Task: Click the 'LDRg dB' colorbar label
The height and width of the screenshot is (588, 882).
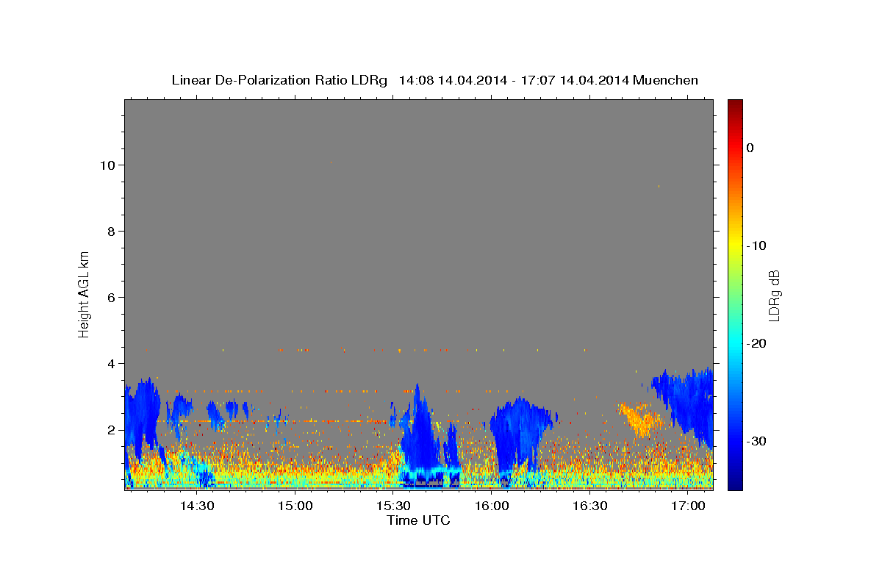Action: tap(773, 296)
